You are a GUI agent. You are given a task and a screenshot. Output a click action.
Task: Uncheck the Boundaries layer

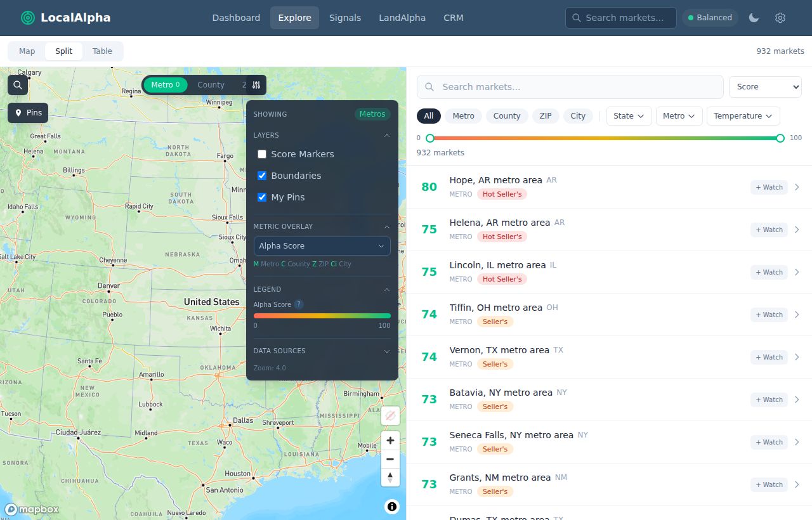pyautogui.click(x=262, y=176)
